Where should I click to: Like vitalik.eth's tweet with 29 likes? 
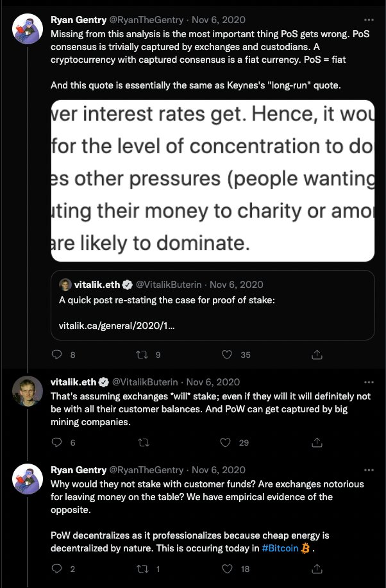pos(226,442)
